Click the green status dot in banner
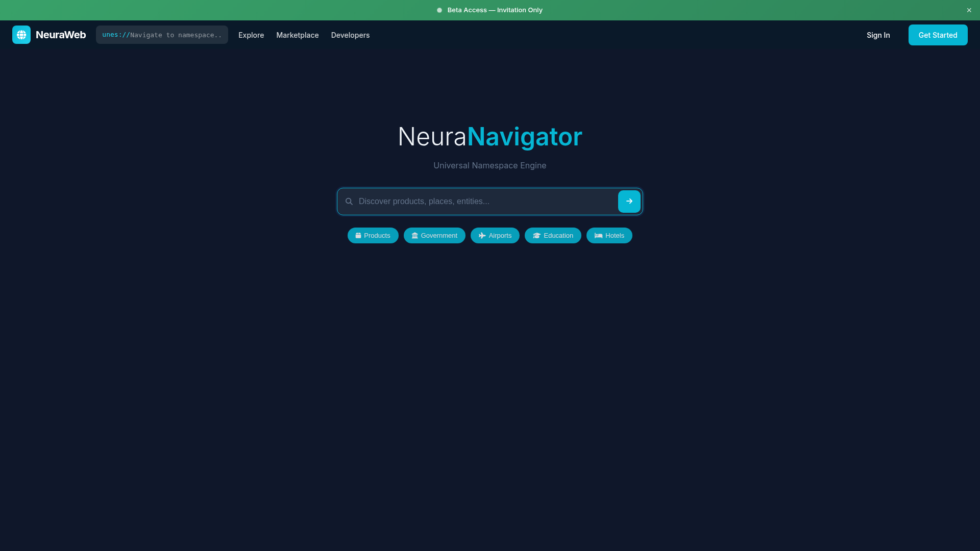This screenshot has height=551, width=980. tap(439, 10)
